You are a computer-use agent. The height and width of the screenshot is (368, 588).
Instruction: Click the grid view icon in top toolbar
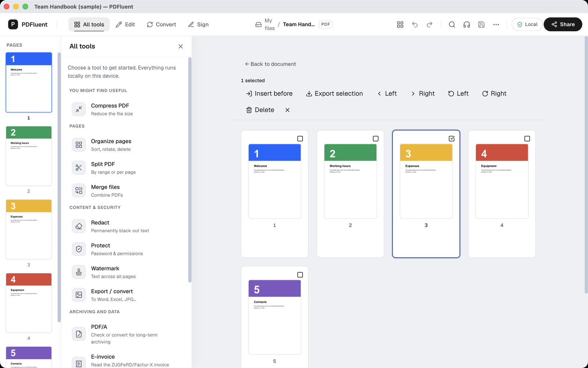click(x=400, y=24)
